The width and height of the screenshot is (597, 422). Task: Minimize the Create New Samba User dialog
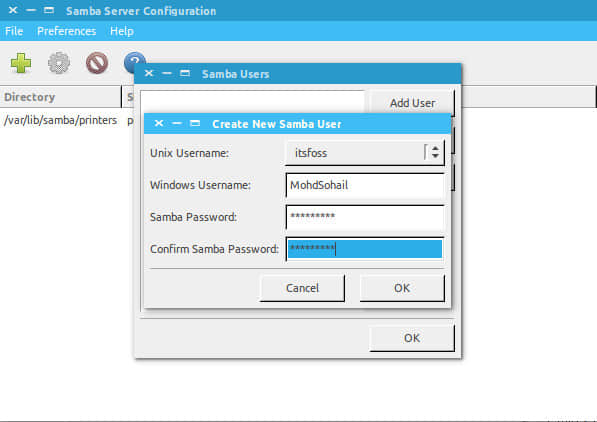click(177, 123)
